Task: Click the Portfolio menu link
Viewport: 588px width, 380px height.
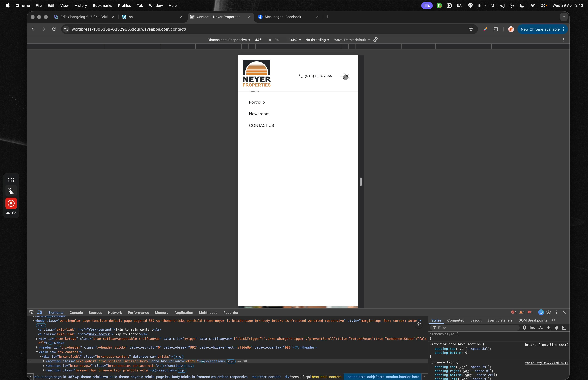Action: [x=257, y=102]
